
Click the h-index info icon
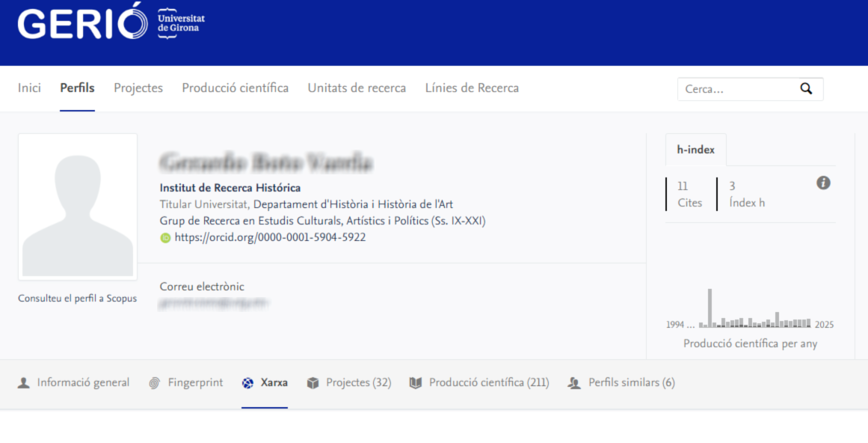pyautogui.click(x=823, y=183)
